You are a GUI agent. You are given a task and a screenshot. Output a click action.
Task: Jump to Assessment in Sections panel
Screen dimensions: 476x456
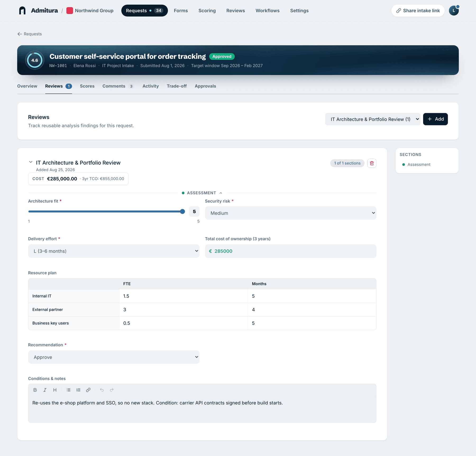(x=419, y=164)
